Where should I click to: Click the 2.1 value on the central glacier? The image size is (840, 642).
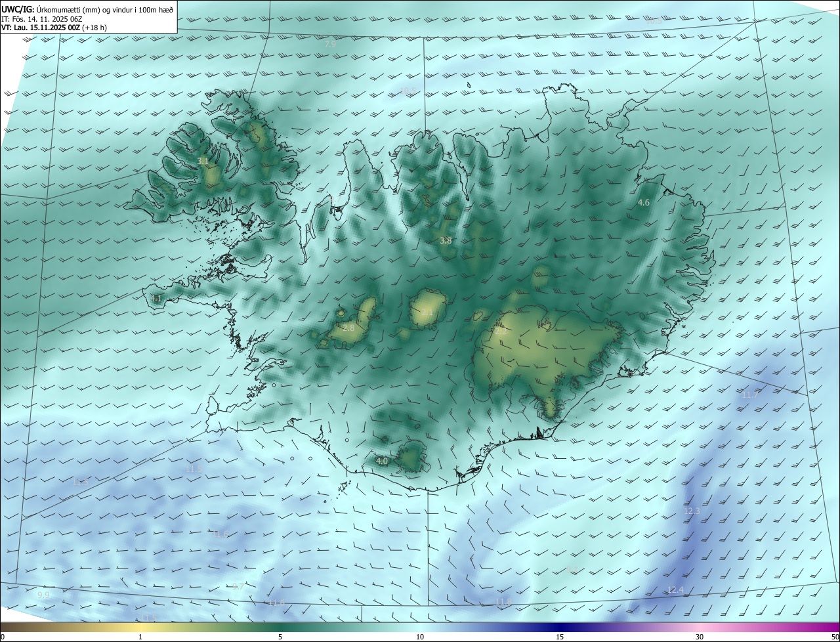pos(427,312)
